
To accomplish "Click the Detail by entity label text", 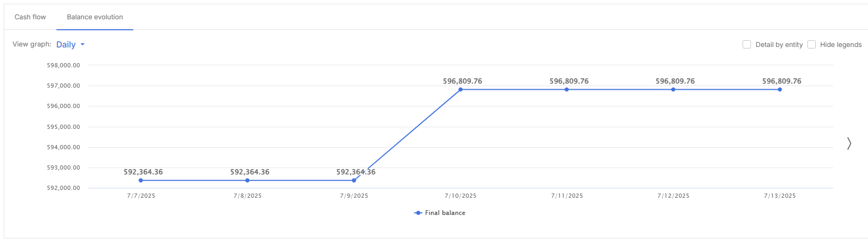I will pos(779,45).
